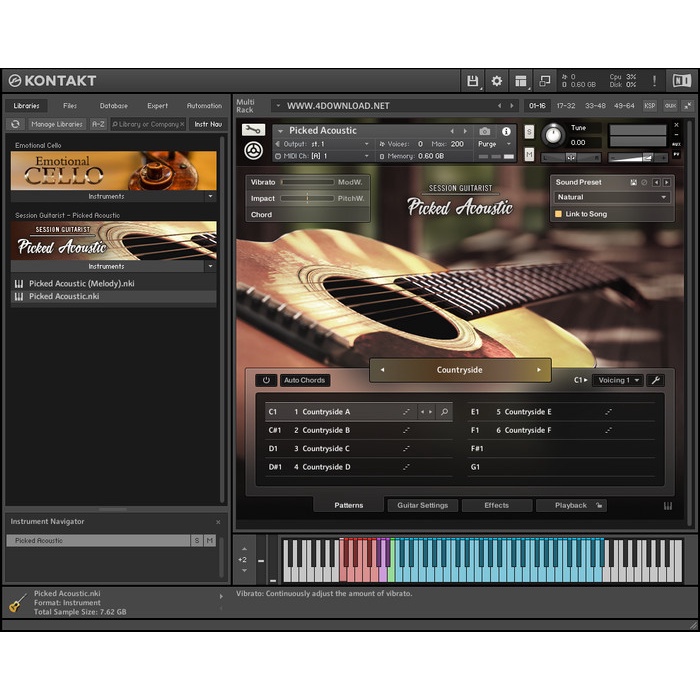Image resolution: width=700 pixels, height=700 pixels.
Task: Adjust the Vibrato slider
Action: pyautogui.click(x=308, y=182)
